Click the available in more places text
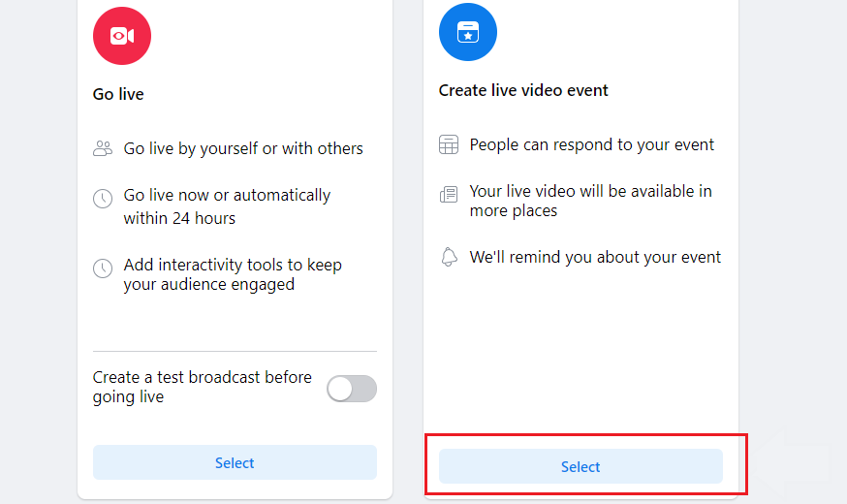 [x=590, y=201]
